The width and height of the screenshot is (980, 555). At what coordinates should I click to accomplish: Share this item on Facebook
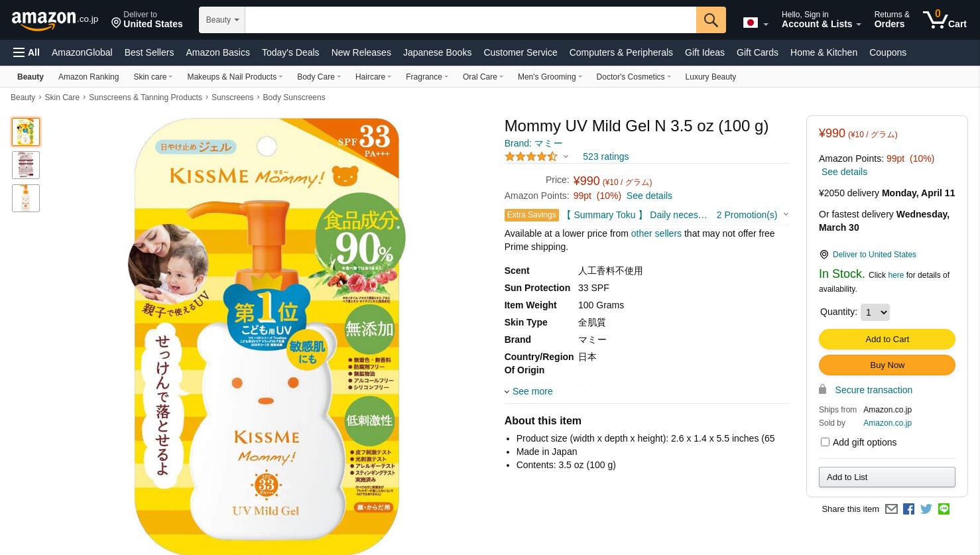(x=908, y=509)
